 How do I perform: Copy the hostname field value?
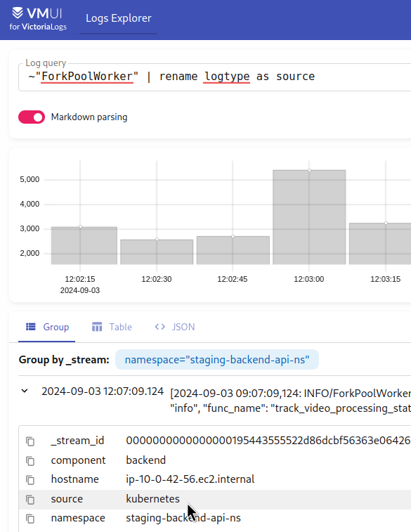tap(30, 480)
